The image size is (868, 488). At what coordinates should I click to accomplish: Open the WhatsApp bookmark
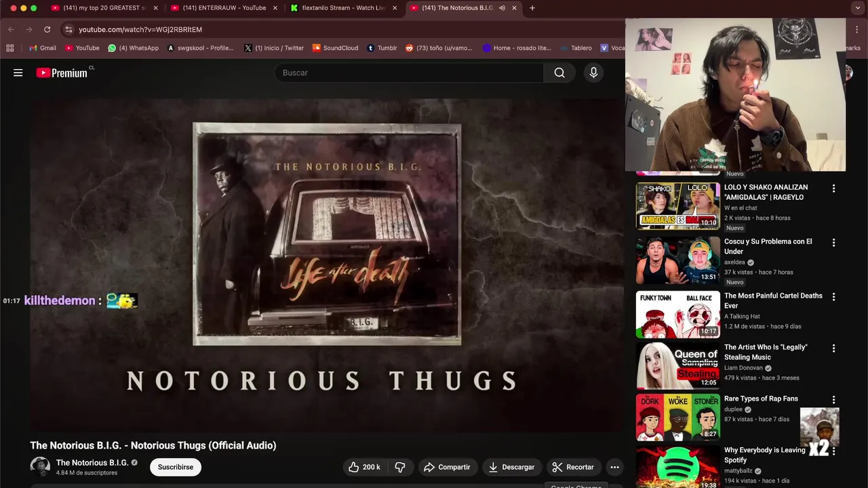pyautogui.click(x=134, y=48)
